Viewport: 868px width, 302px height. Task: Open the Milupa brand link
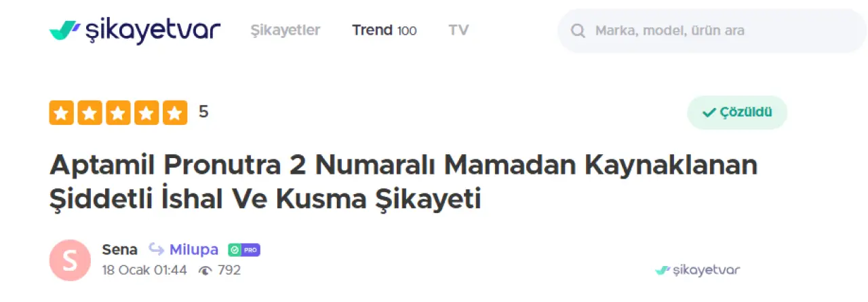(x=194, y=250)
